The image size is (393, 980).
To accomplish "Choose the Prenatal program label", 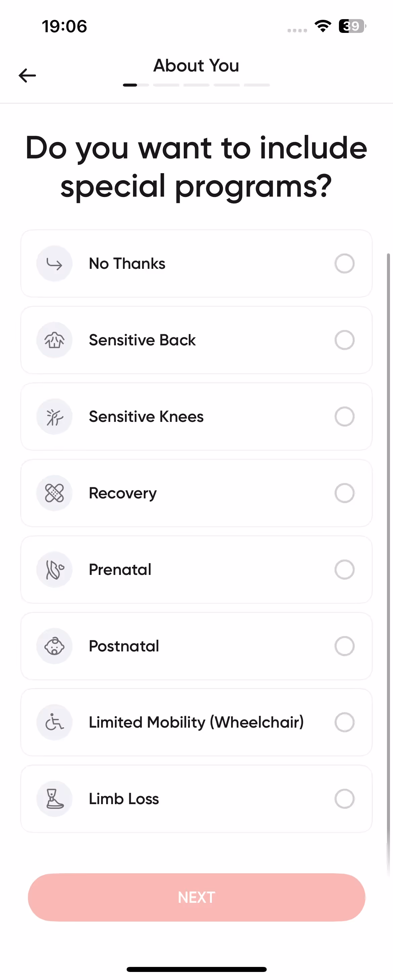I will click(120, 570).
